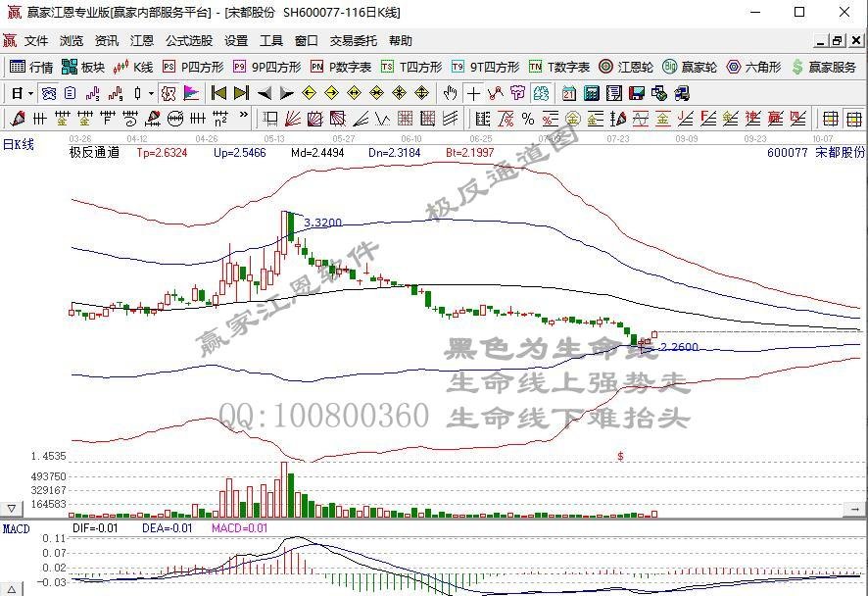This screenshot has height=596, width=868.
Task: Click the spiral 螺旋 line icon
Action: tap(129, 119)
